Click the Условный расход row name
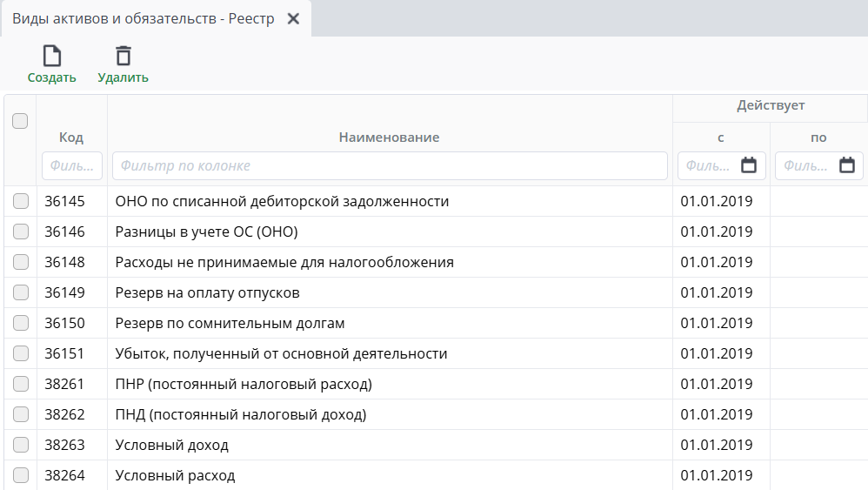 pos(175,475)
